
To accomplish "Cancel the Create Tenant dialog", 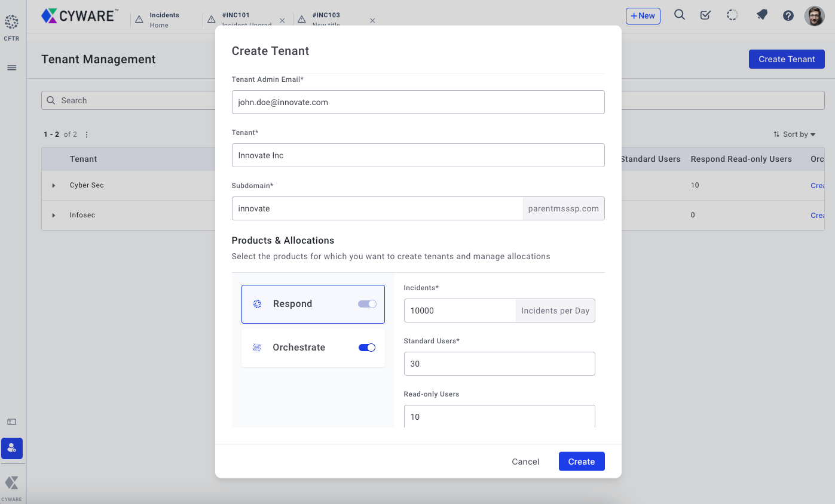I will coord(525,462).
